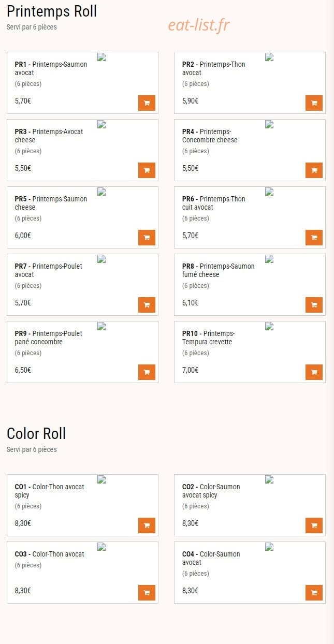The height and width of the screenshot is (644, 334).
Task: Add PR9 Printemps-Poulet pané concombre to cart
Action: pos(147,372)
